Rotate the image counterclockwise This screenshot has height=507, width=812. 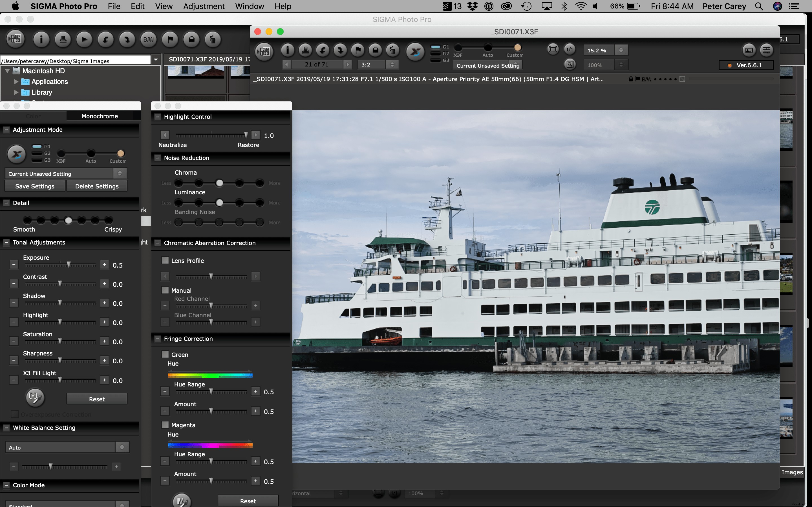click(105, 39)
